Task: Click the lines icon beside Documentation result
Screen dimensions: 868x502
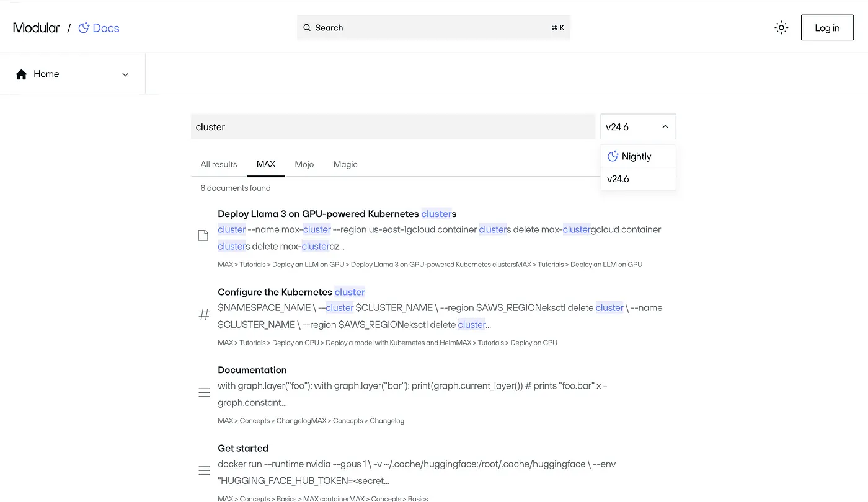Action: 204,393
